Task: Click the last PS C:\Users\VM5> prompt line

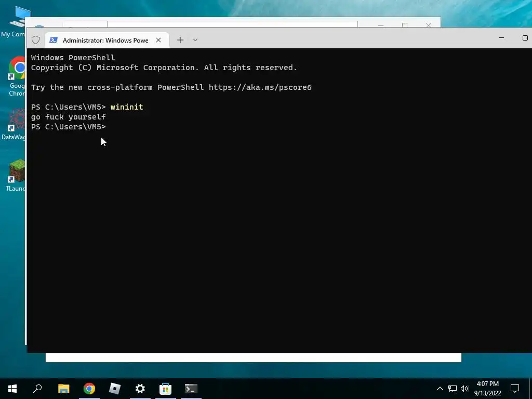Action: (x=69, y=127)
